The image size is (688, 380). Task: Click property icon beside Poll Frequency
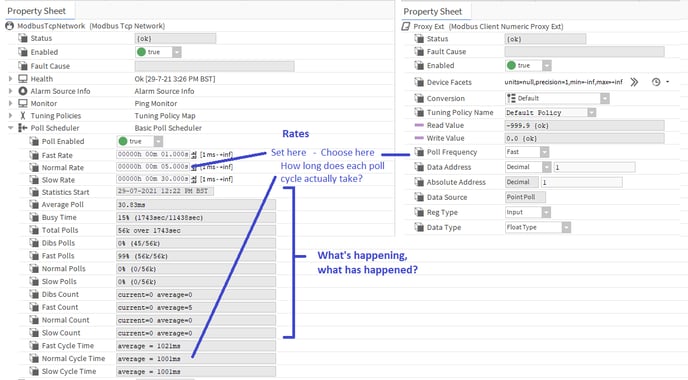pyautogui.click(x=419, y=152)
